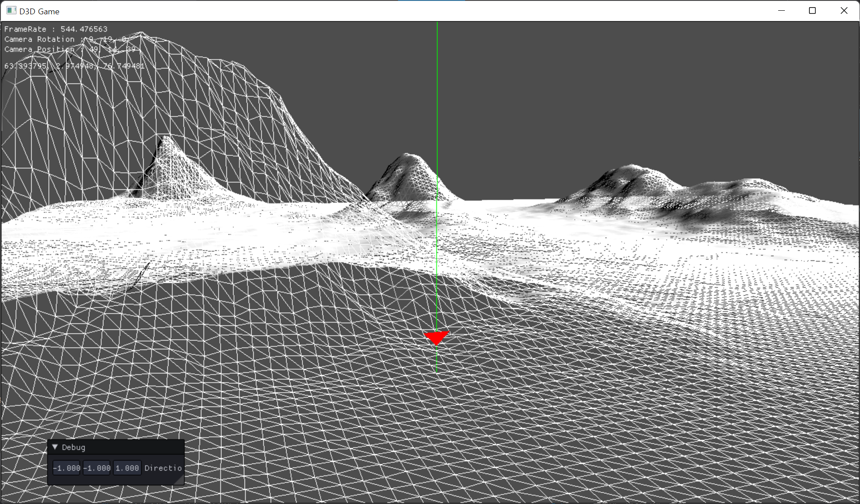This screenshot has height=504, width=860.
Task: Click the D3D Game window icon
Action: pyautogui.click(x=11, y=11)
